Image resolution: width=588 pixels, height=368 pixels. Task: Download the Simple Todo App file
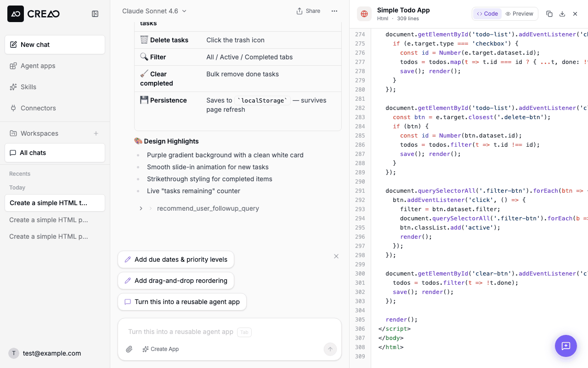pos(562,14)
